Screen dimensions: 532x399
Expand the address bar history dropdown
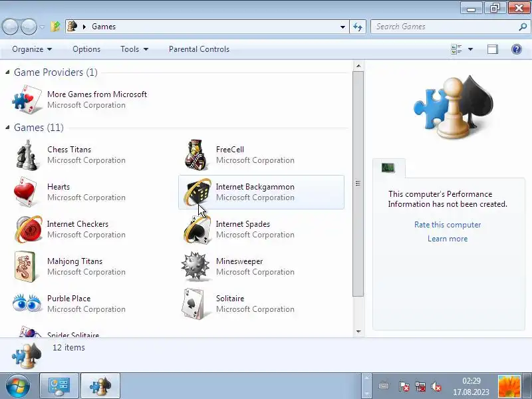coord(342,27)
